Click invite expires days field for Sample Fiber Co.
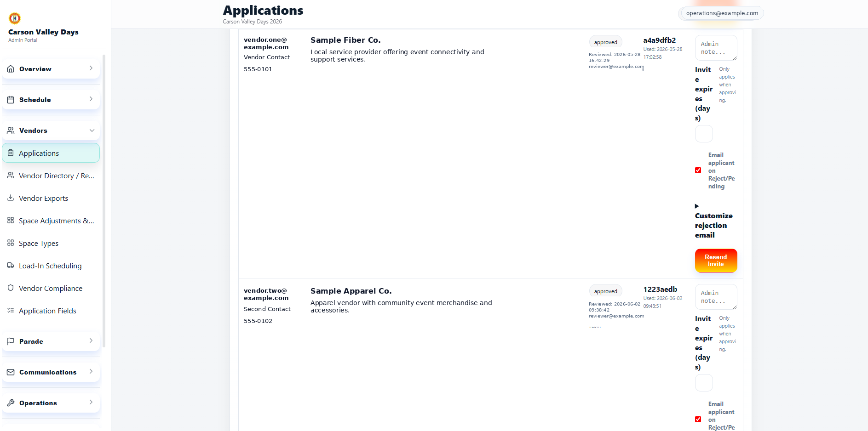 pyautogui.click(x=704, y=134)
